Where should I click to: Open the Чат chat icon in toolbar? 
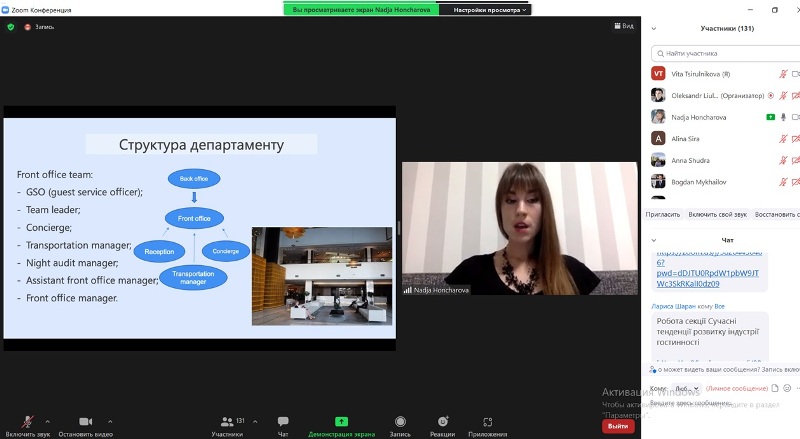283,421
